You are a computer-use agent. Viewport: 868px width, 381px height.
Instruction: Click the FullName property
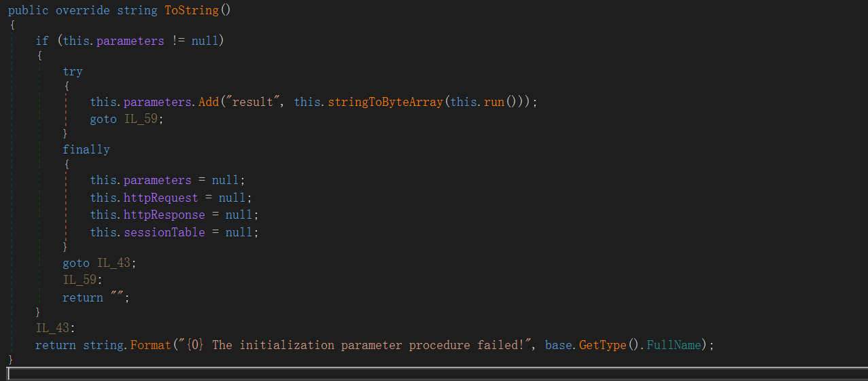tap(673, 345)
